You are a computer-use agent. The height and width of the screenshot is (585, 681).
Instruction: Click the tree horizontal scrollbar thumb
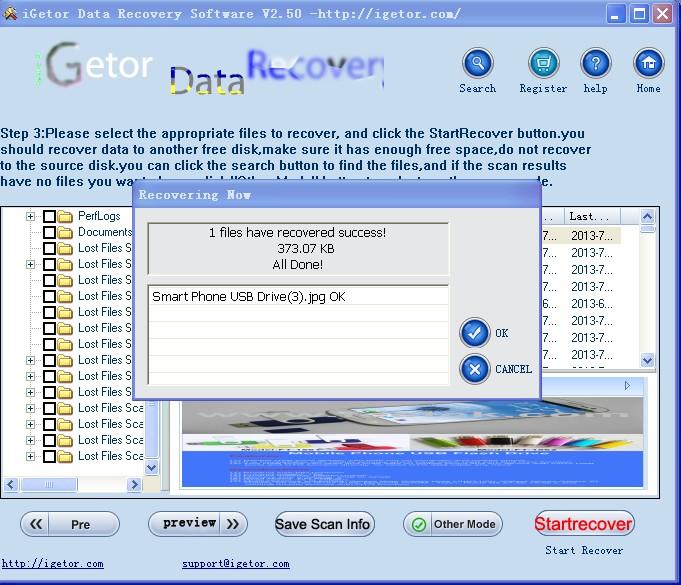click(x=49, y=484)
